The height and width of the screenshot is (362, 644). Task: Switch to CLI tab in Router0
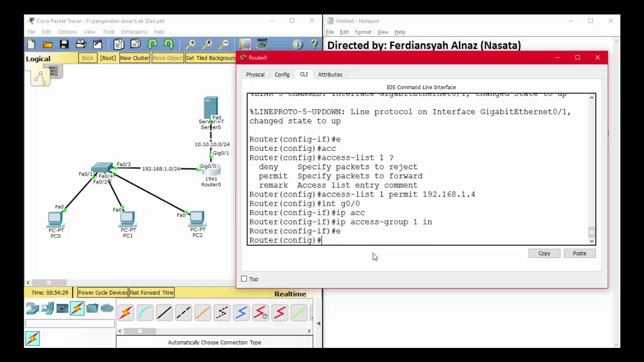(x=304, y=74)
